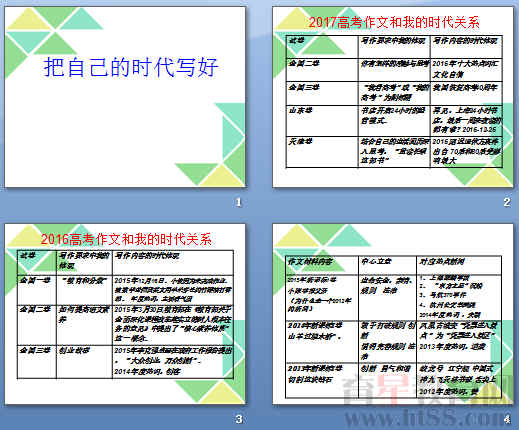Select the slide 1 title slide thumbnail

click(125, 97)
